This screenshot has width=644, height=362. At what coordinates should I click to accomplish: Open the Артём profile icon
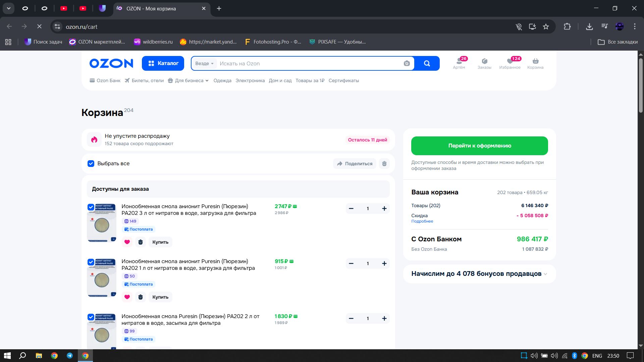coord(459,61)
